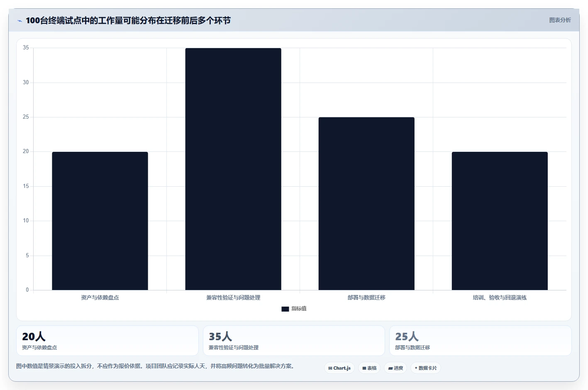Screen dimensions: 588x390
Task: Click the y-axis value 10
Action: tap(26, 221)
